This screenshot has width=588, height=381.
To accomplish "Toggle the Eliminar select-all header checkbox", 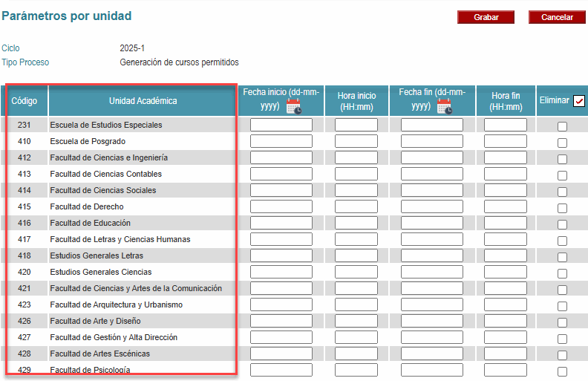I will click(579, 101).
